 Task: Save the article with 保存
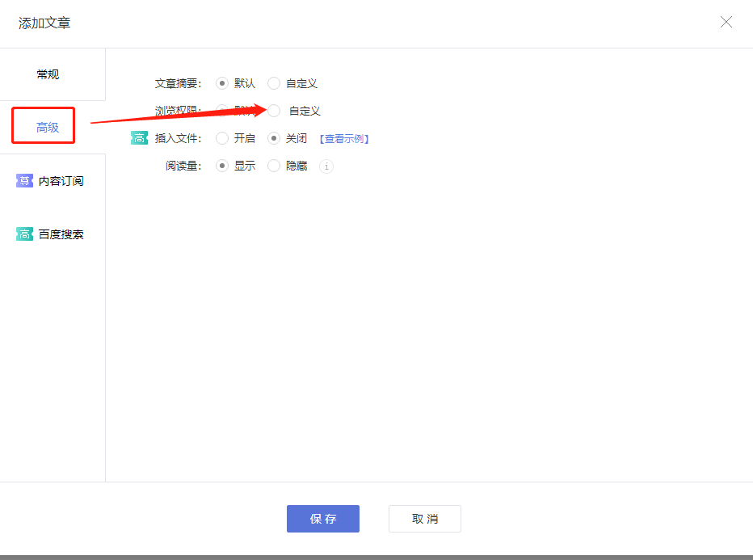pyautogui.click(x=323, y=519)
